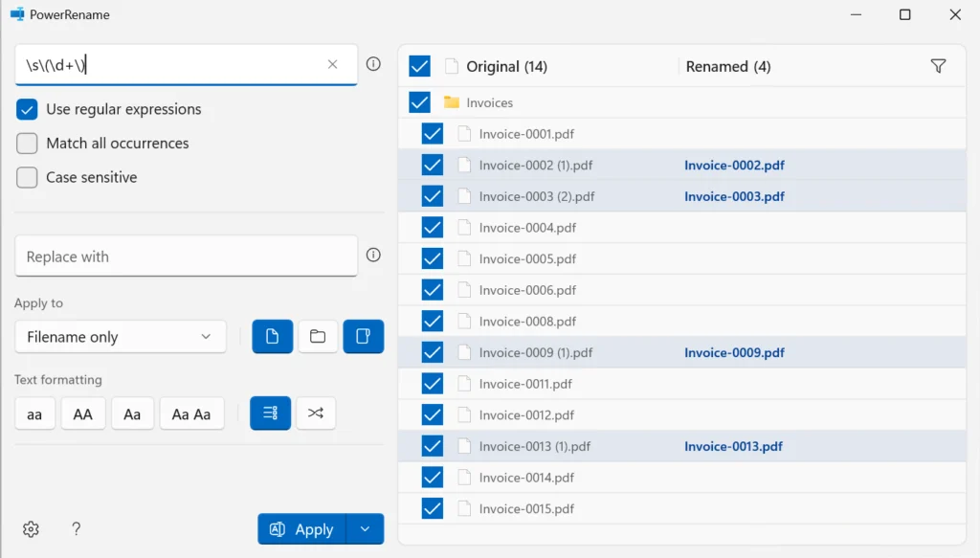This screenshot has height=558, width=980.
Task: Select the Invoices folder name
Action: (x=489, y=102)
